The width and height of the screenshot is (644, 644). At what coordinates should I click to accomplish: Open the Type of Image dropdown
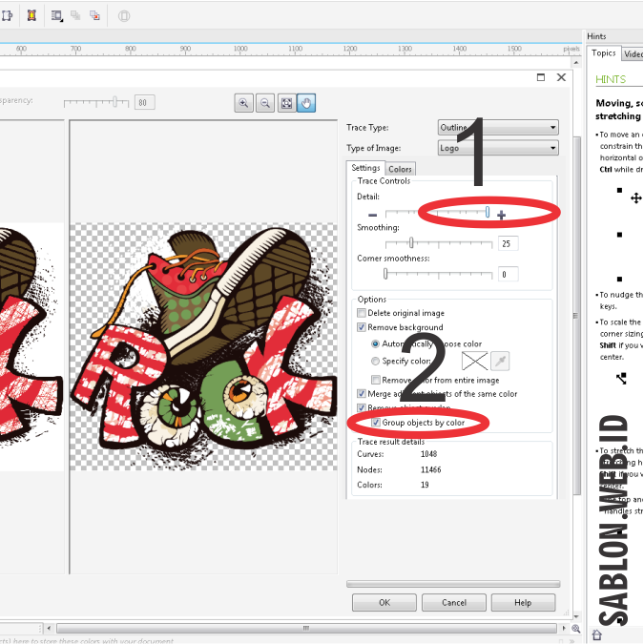click(x=498, y=148)
